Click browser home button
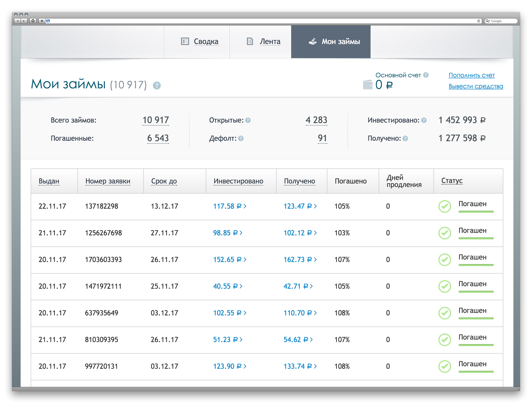532x403 pixels. pyautogui.click(x=33, y=21)
